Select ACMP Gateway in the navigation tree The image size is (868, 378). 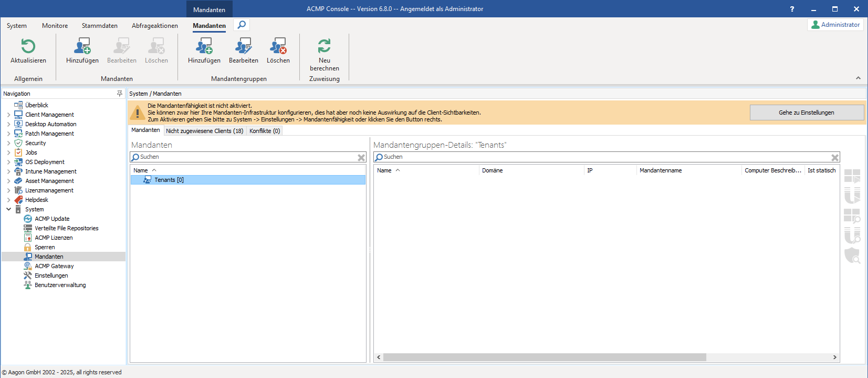click(x=54, y=266)
